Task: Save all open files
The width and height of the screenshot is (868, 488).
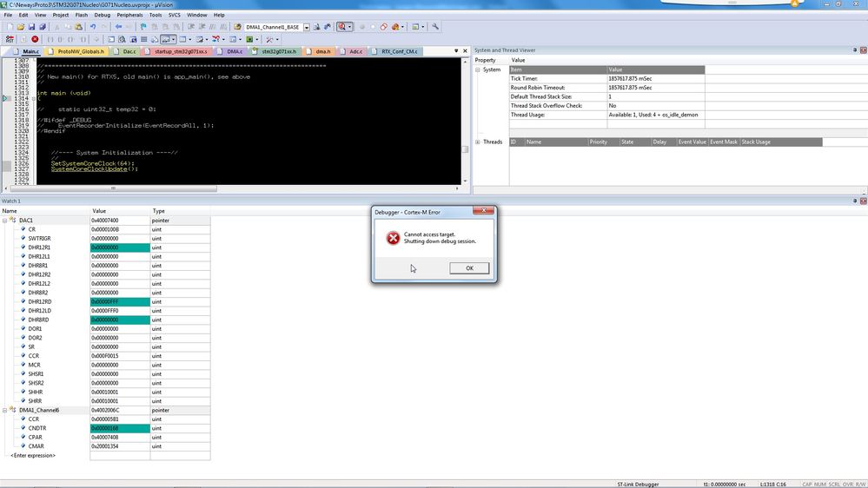Action: [43, 27]
